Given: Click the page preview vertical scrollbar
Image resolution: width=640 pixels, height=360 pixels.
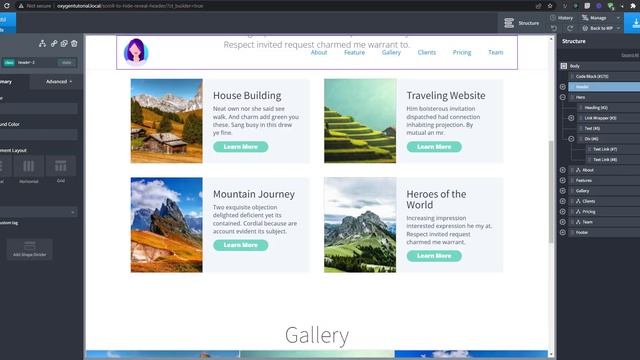Looking at the screenshot, I should [551, 192].
